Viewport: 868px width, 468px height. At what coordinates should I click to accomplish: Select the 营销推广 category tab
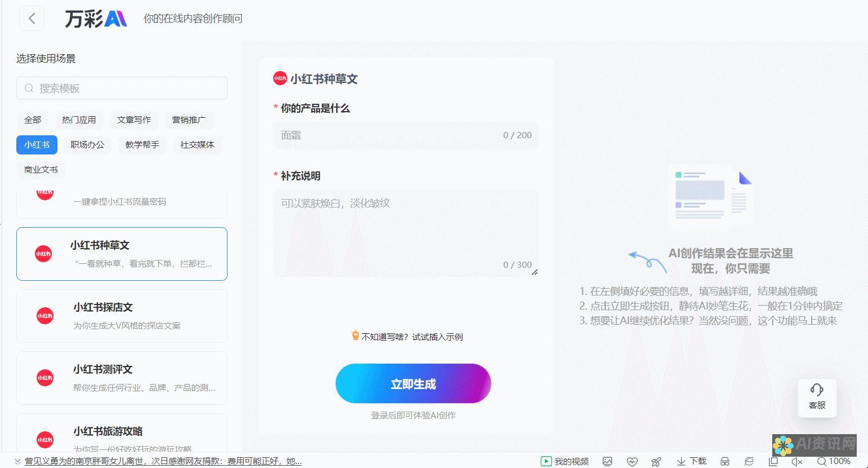pyautogui.click(x=189, y=120)
